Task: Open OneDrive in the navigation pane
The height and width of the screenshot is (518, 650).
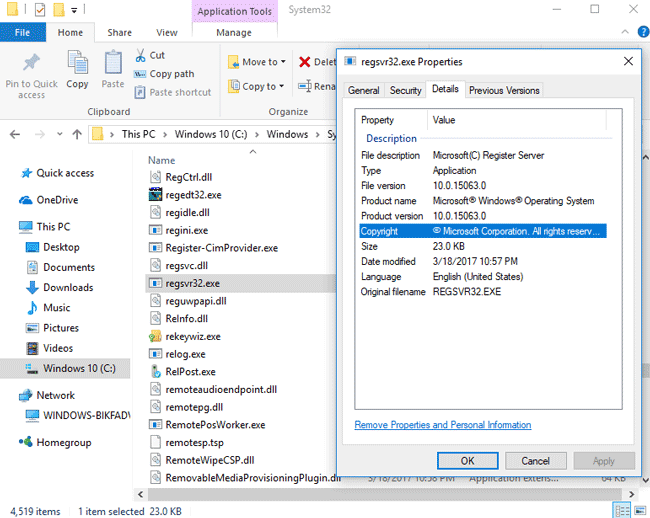Action: tap(57, 200)
